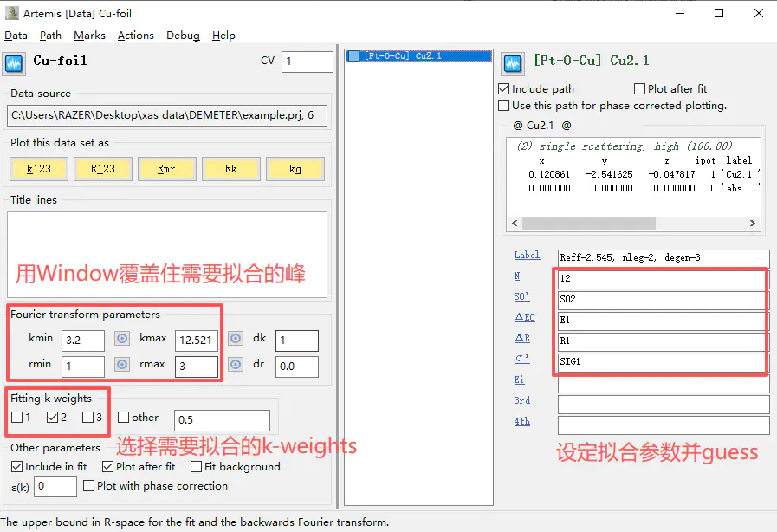Click the rmax input field
Viewport: 777px width, 532px height.
point(197,367)
